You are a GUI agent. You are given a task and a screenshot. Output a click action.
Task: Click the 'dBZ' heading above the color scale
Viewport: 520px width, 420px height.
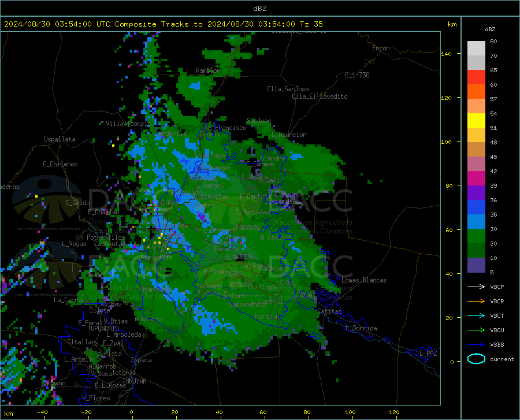tap(490, 29)
